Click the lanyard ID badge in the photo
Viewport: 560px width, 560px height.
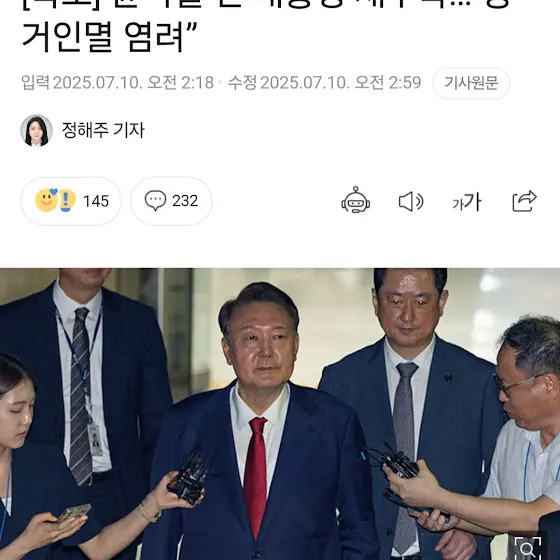(x=95, y=439)
